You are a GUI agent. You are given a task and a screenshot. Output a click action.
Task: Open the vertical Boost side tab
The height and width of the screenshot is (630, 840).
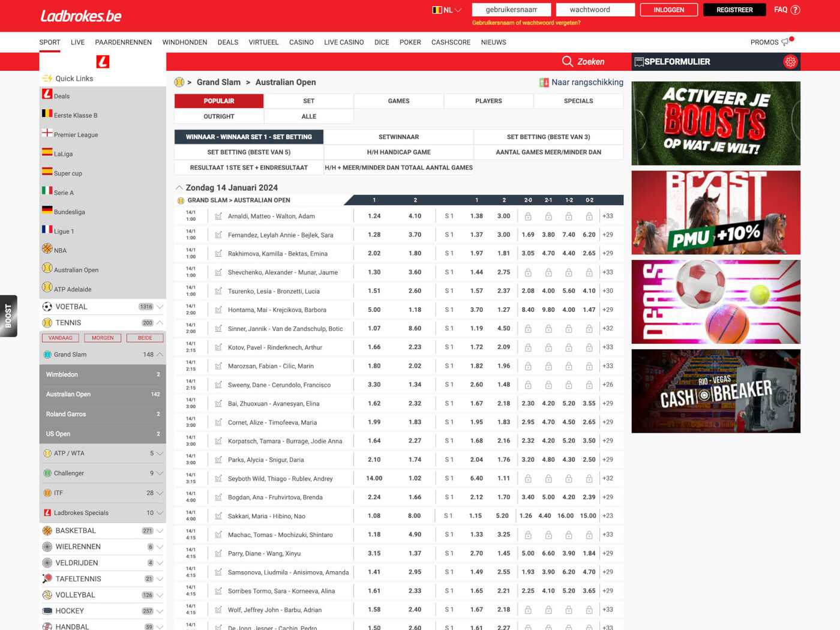[x=8, y=316]
